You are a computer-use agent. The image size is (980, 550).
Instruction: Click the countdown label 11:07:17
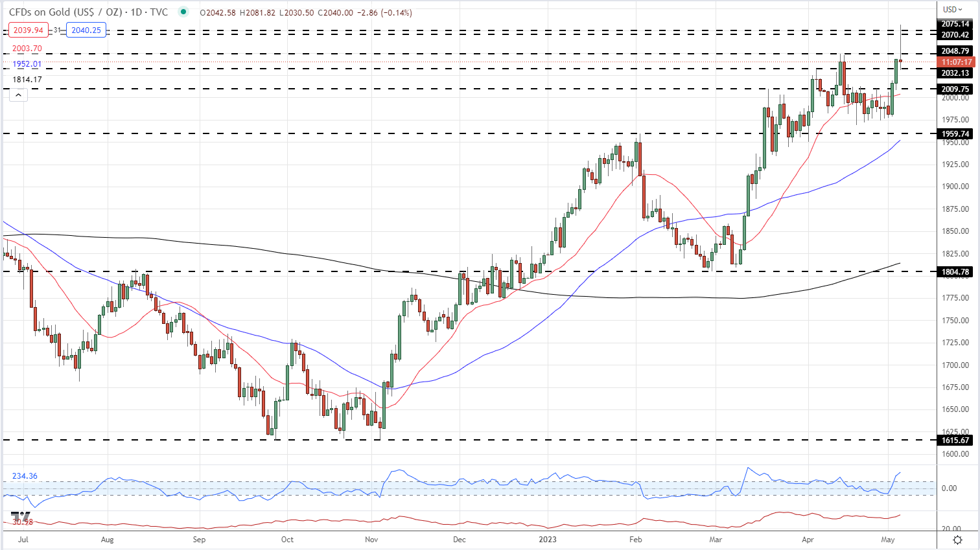pos(957,62)
